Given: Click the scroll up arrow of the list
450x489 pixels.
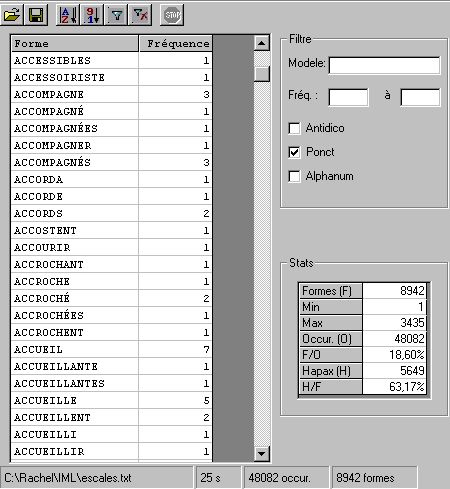Looking at the screenshot, I should click(262, 43).
